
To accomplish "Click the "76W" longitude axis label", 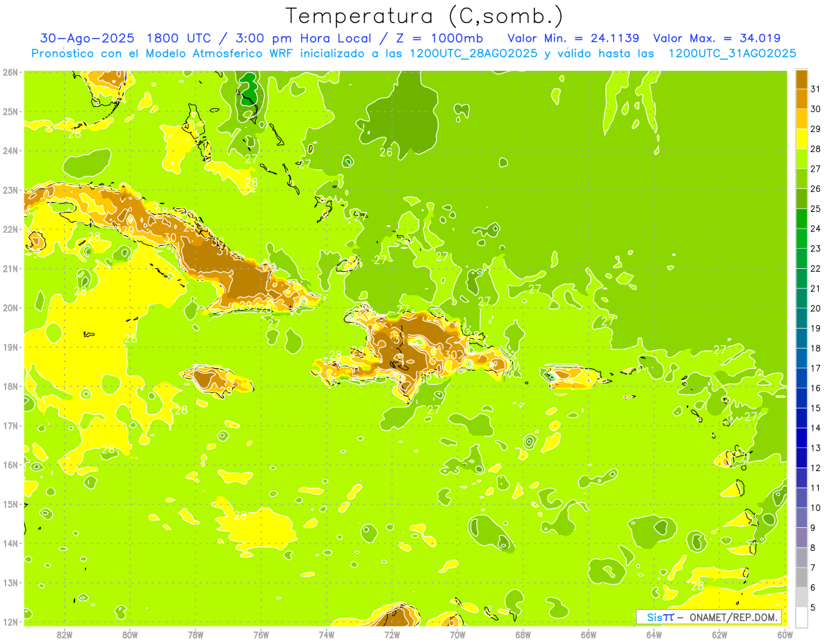I will (x=261, y=634).
